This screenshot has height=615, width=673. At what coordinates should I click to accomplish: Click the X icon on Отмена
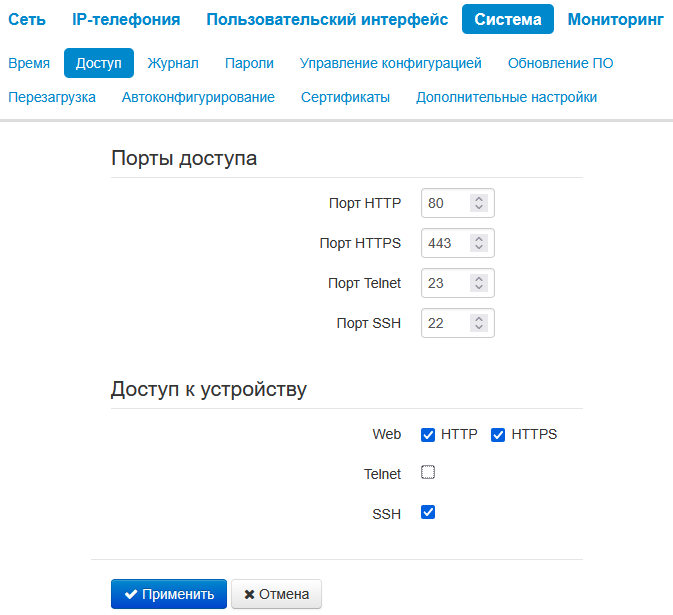249,594
